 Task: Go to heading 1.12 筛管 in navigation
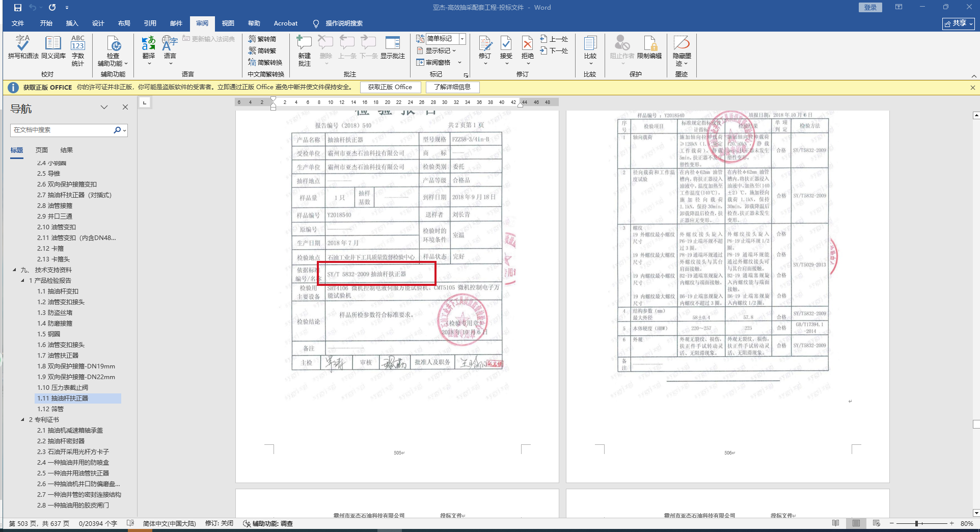pos(50,409)
